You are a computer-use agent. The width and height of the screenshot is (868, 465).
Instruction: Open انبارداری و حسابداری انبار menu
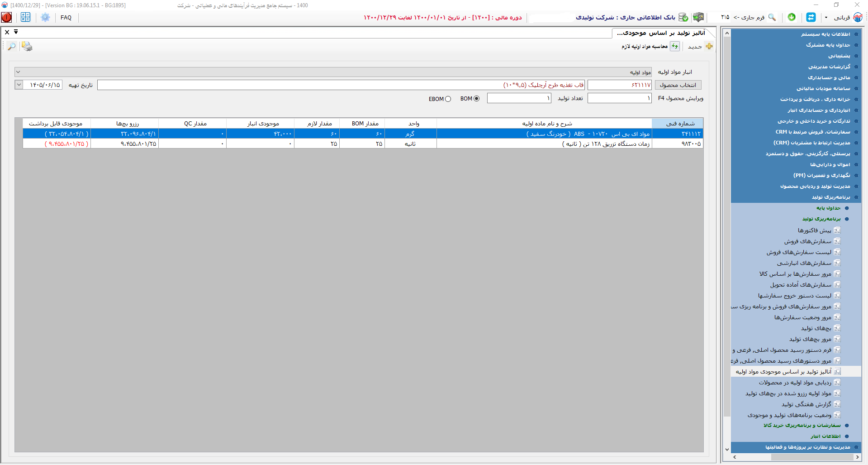[x=819, y=110]
